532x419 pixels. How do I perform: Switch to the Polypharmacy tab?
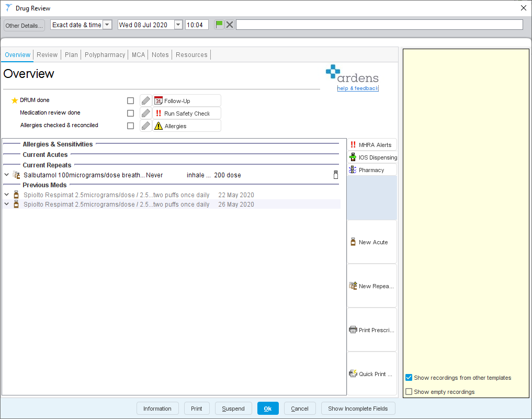click(105, 54)
